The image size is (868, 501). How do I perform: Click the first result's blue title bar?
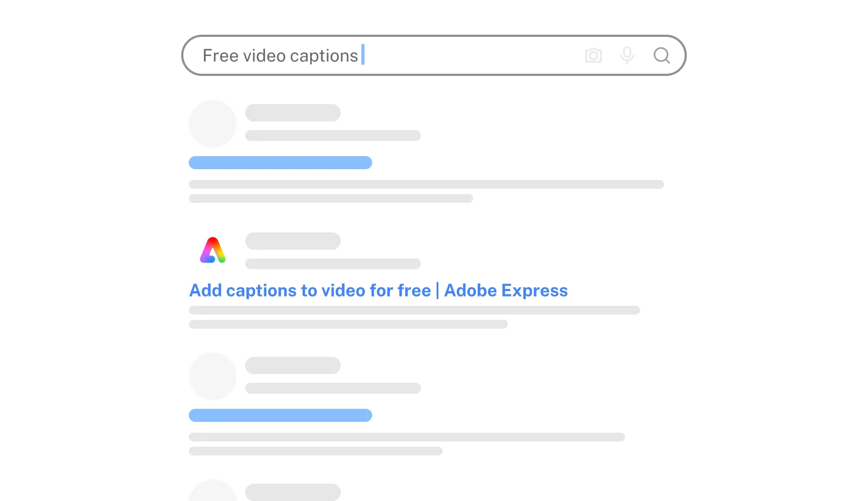pos(280,163)
